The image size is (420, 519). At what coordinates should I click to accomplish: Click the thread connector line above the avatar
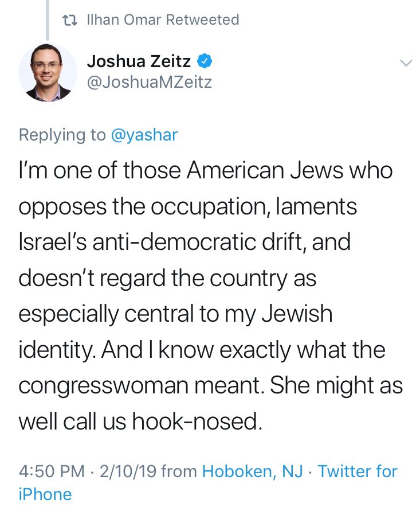tap(48, 20)
